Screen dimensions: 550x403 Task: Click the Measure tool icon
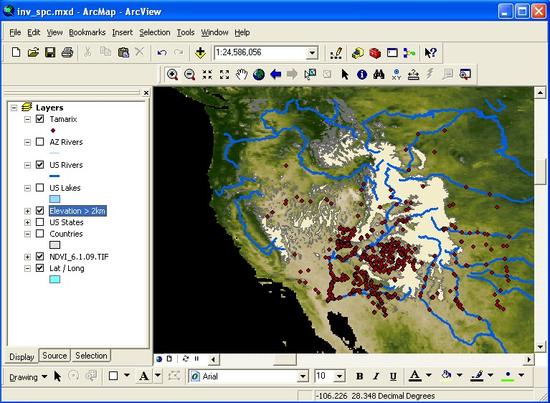point(413,74)
